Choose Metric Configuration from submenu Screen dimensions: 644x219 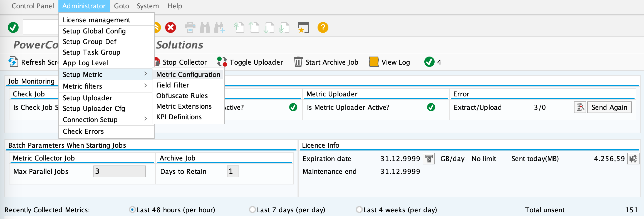pos(188,74)
